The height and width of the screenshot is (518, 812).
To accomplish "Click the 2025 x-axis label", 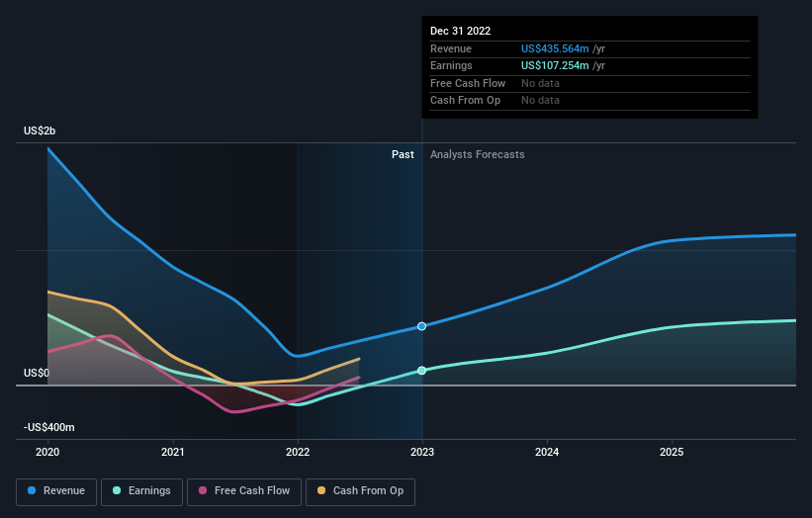I will [x=672, y=453].
